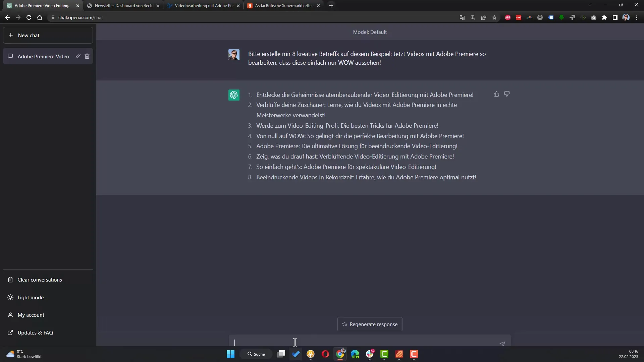The height and width of the screenshot is (362, 644).
Task: Click Clear conversations
Action: pyautogui.click(x=48, y=280)
